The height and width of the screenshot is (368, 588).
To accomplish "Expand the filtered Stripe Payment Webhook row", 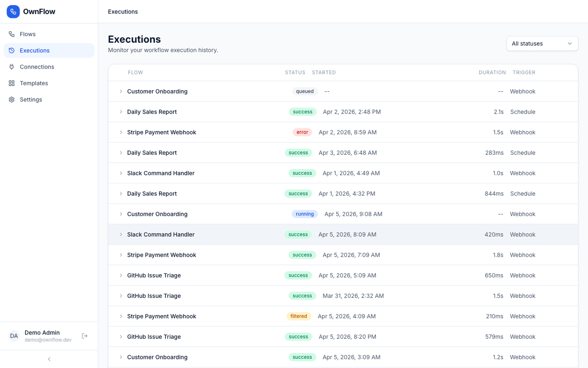I will click(121, 316).
